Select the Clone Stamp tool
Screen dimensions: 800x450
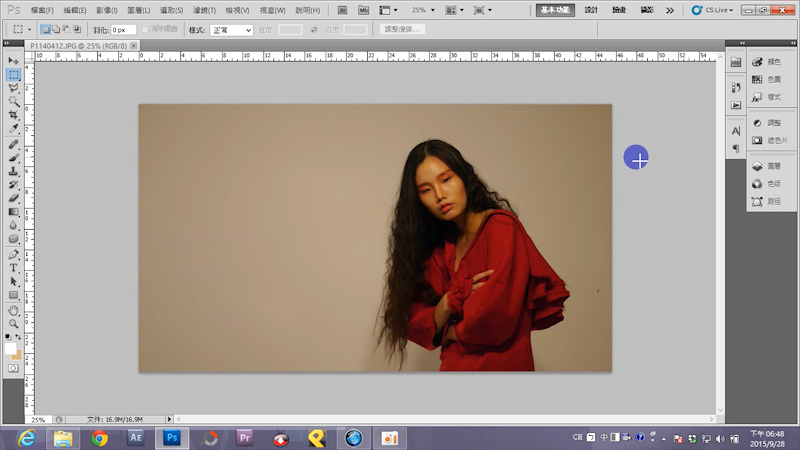(13, 171)
